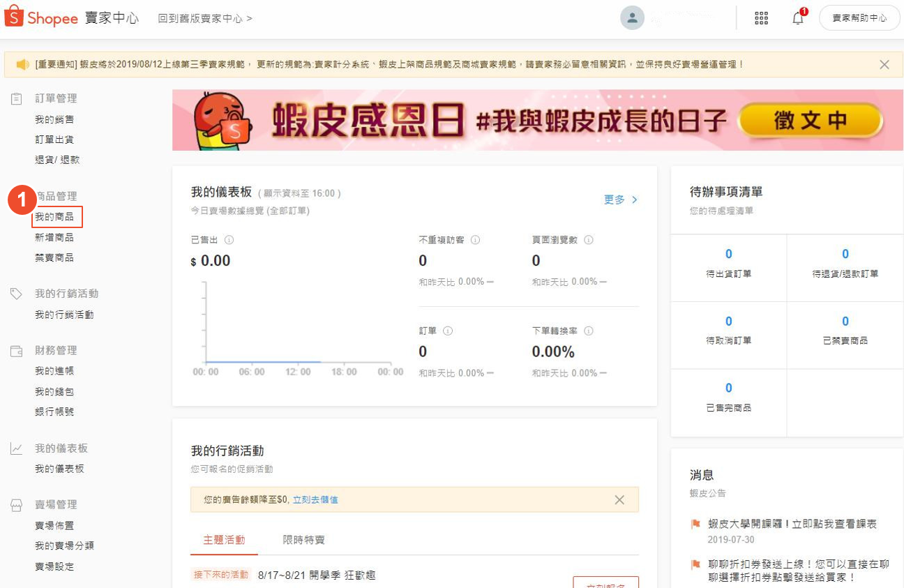Click 立刻去儲值 link
The image size is (904, 588).
point(315,499)
